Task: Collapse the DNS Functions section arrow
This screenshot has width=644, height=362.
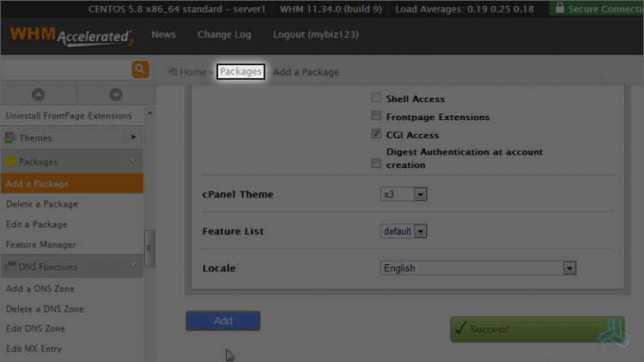Action: [x=133, y=266]
